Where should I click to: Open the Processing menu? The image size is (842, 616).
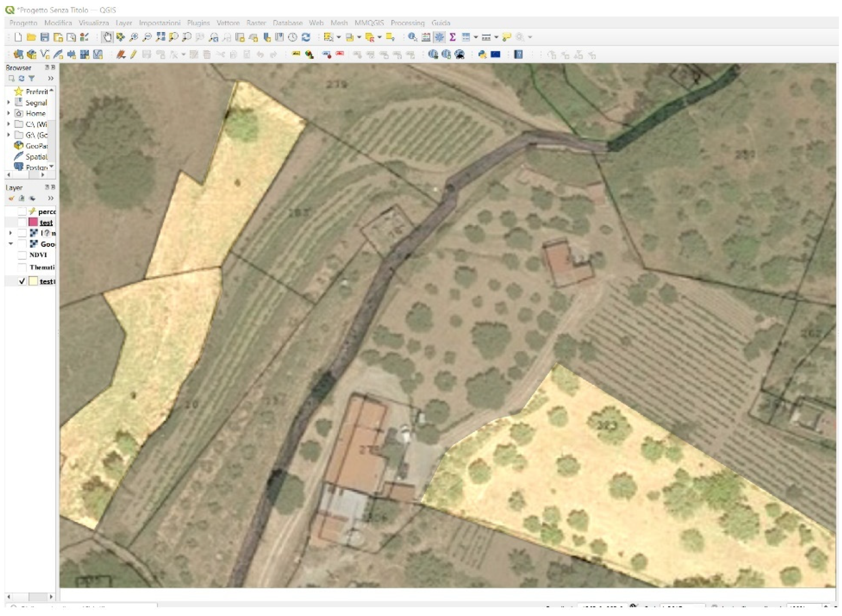point(407,23)
